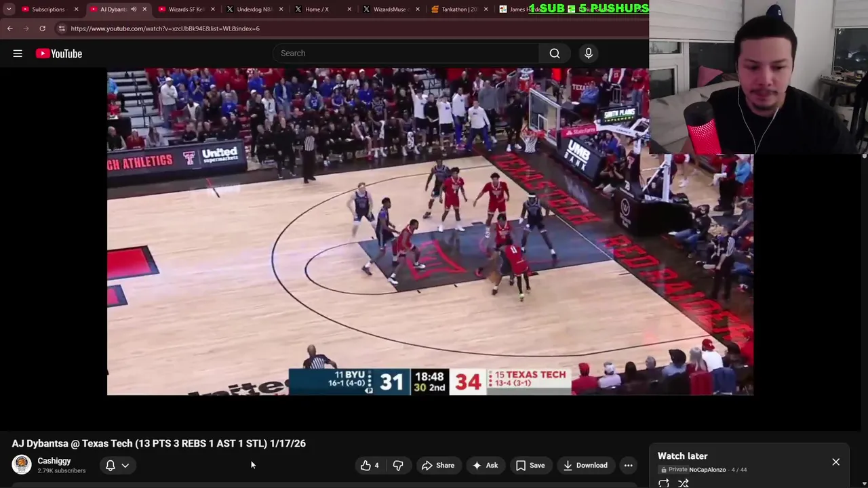The image size is (868, 488).
Task: Close the Home / X tab
Action: point(349,9)
